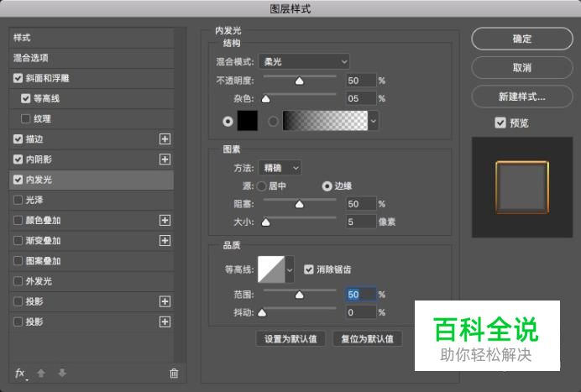581x392 pixels.
Task: Click the style preview thumbnail
Action: tap(522, 187)
